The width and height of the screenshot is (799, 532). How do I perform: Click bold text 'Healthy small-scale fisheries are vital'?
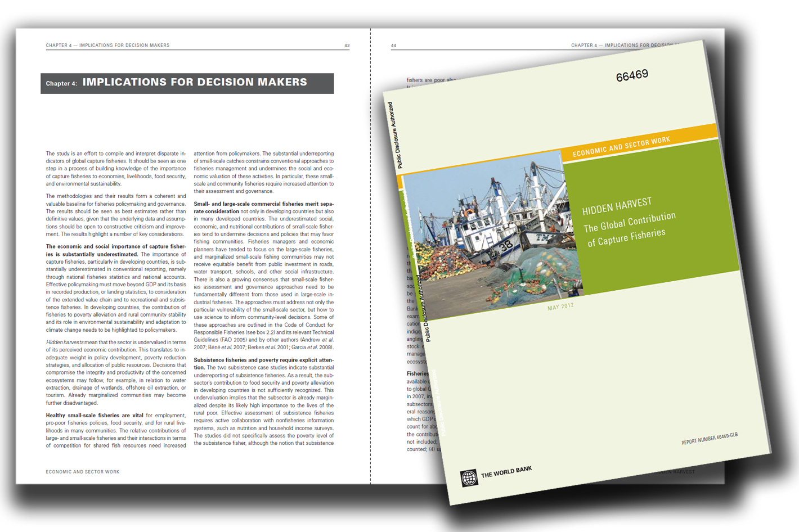click(95, 415)
